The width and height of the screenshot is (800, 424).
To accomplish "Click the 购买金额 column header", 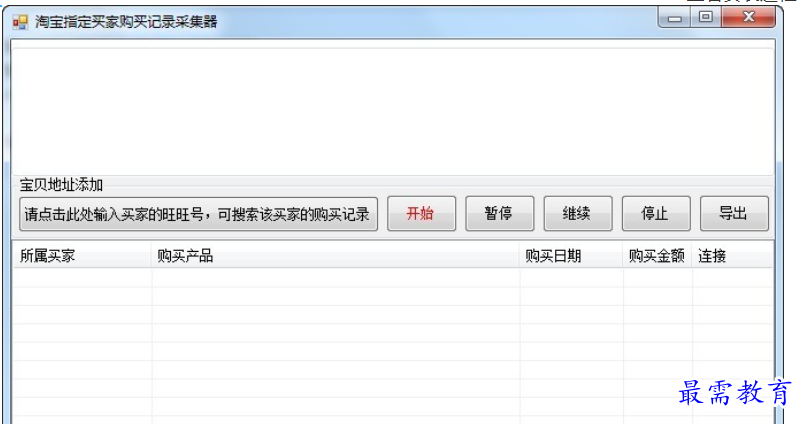I will click(658, 256).
